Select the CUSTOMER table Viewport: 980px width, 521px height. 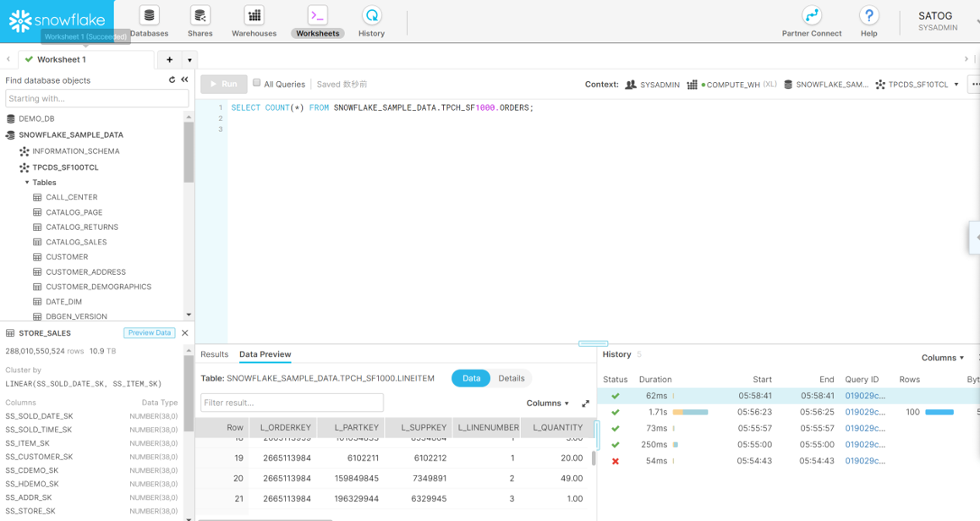[67, 256]
